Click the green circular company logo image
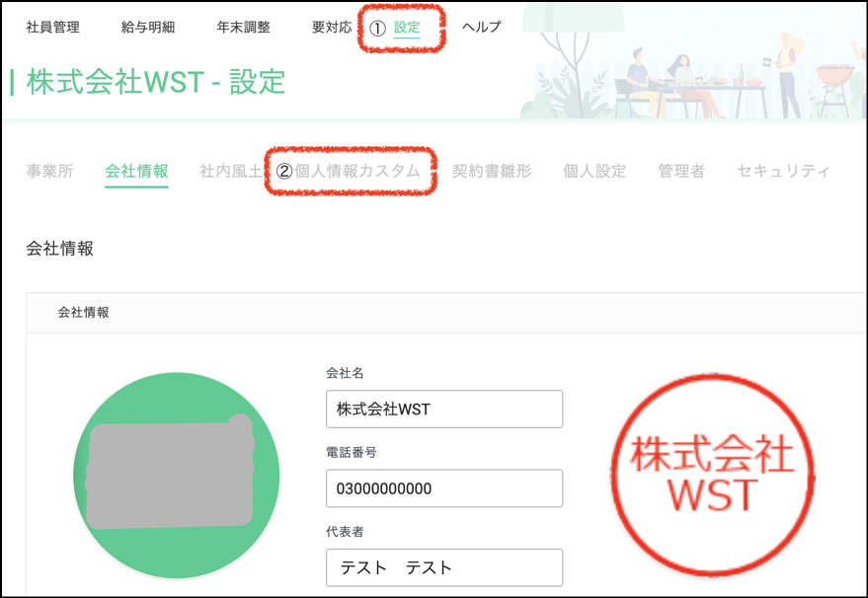 [x=177, y=476]
